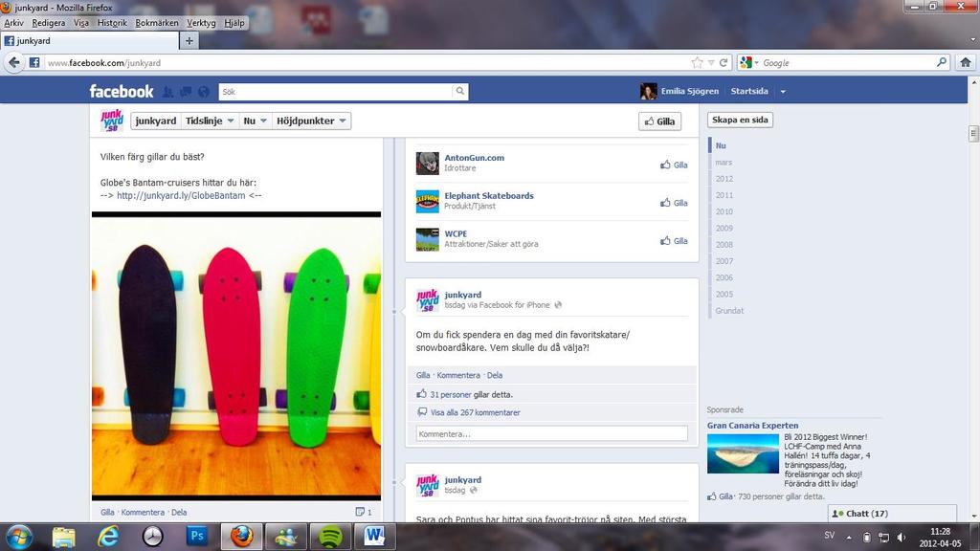
Task: Jump to Grundat in timeline
Action: click(x=729, y=311)
